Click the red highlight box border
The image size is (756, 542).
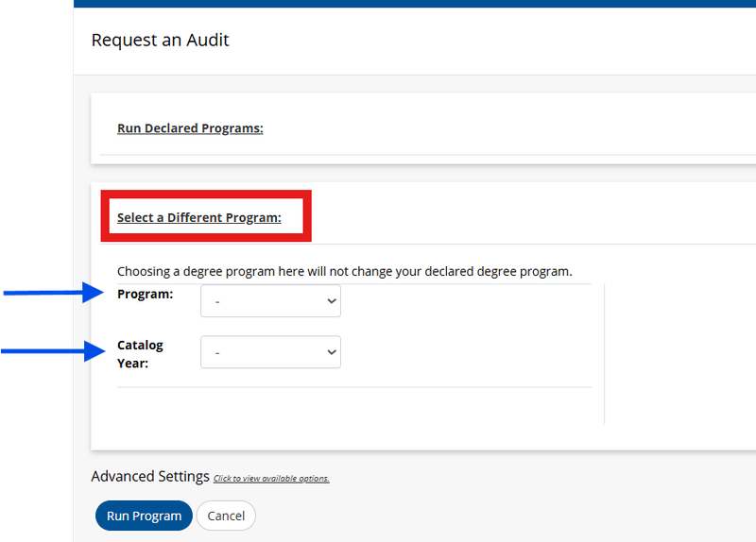point(206,195)
